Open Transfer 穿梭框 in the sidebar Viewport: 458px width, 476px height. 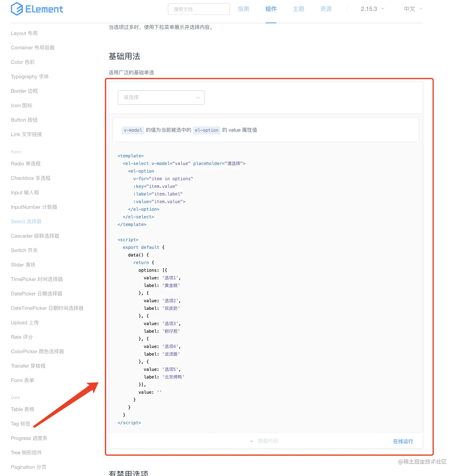(28, 366)
